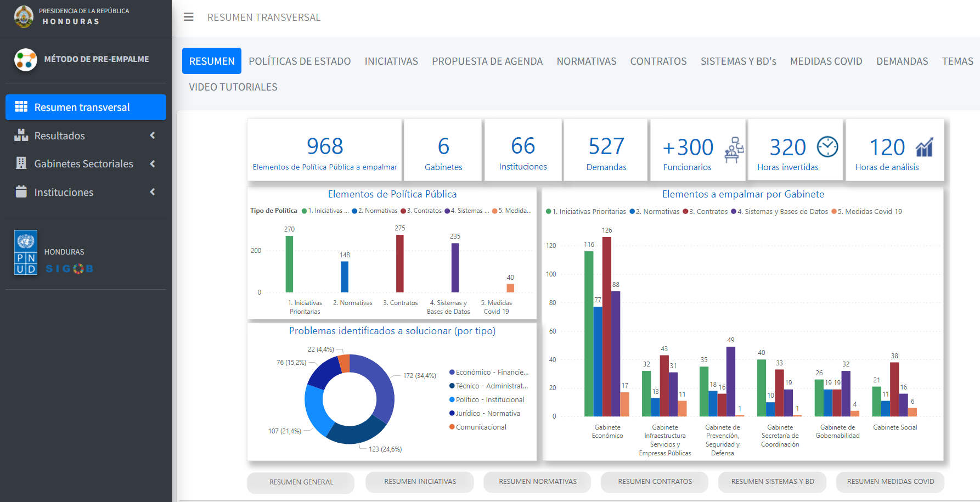Image resolution: width=980 pixels, height=502 pixels.
Task: Click the Método de Pre-Empalme logo icon
Action: click(26, 59)
